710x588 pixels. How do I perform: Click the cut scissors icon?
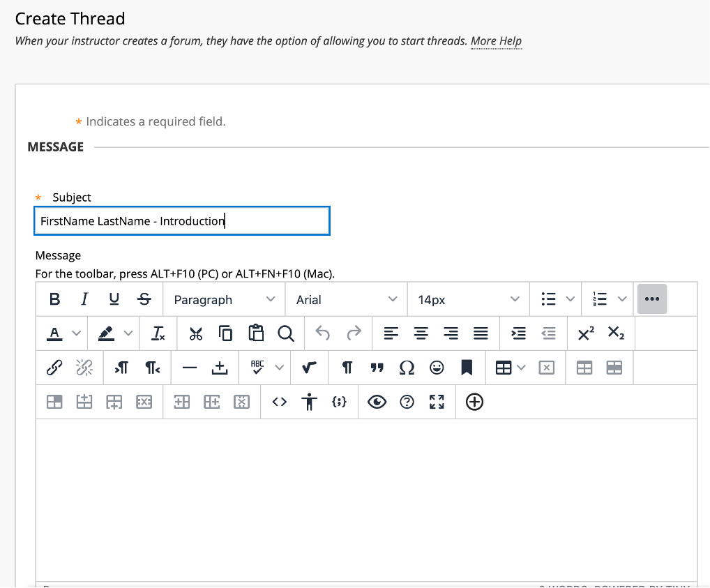(196, 333)
